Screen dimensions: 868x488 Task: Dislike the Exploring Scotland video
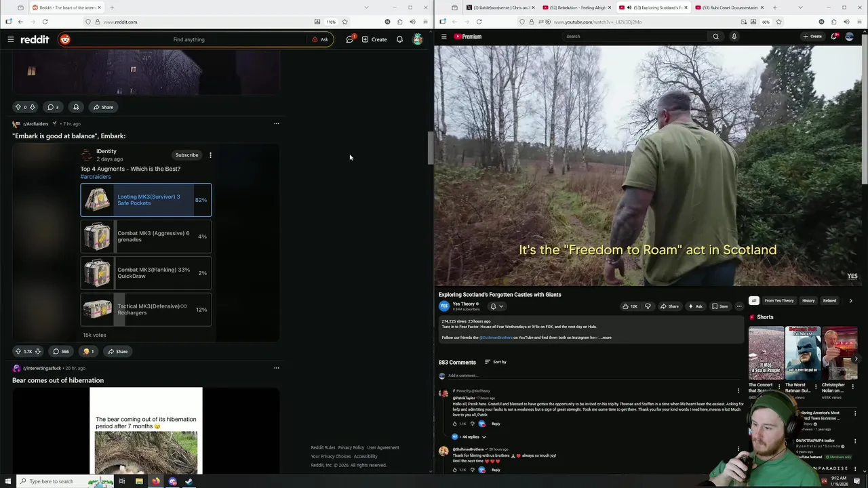pos(648,306)
